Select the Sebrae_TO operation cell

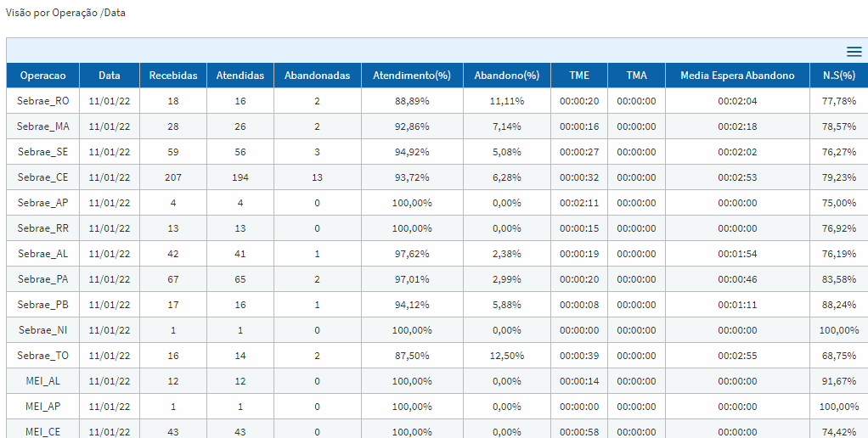(43, 356)
